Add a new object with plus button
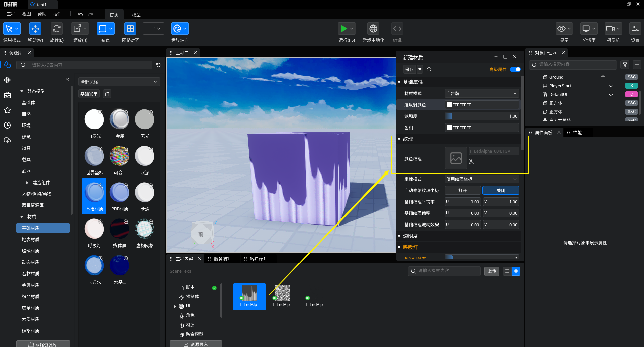The width and height of the screenshot is (644, 347). [x=637, y=65]
